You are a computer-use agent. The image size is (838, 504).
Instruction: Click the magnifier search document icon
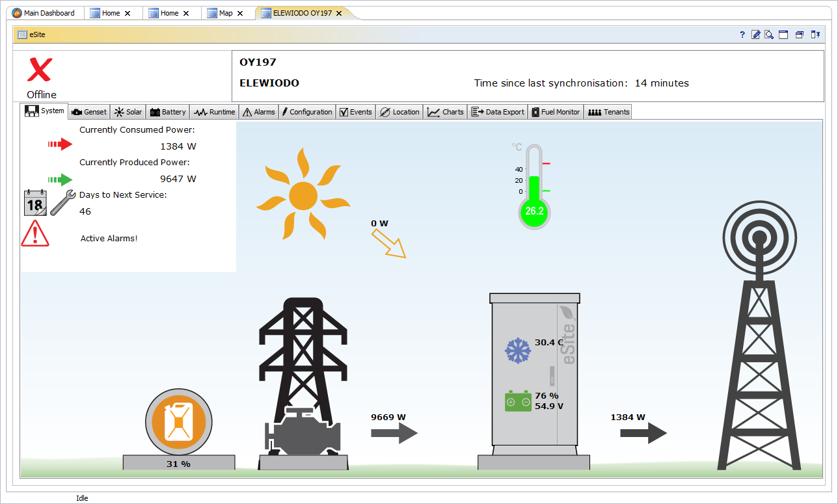click(769, 35)
